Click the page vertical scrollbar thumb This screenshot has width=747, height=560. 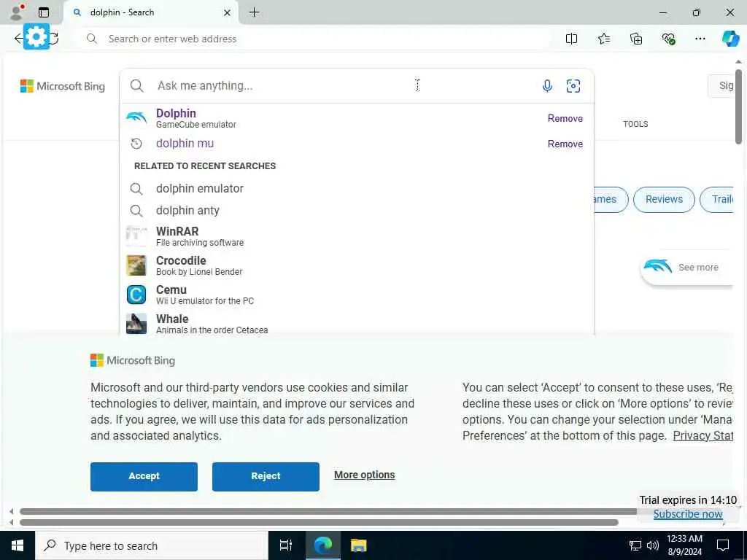pyautogui.click(x=738, y=106)
